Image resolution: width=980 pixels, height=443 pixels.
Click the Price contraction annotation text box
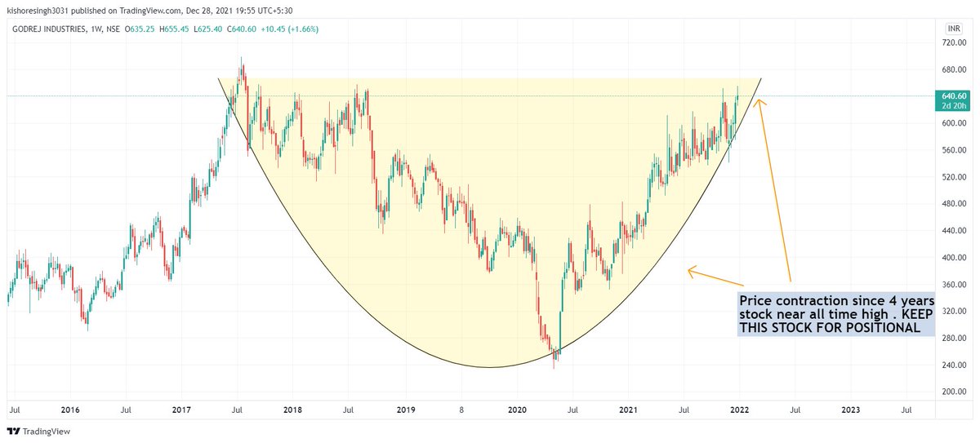pos(835,314)
